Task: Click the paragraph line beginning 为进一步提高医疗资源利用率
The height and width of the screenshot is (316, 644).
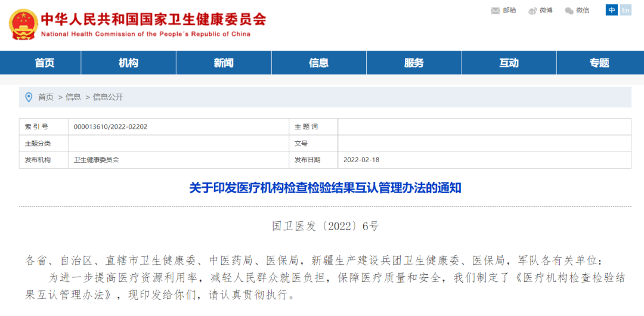Action: point(337,278)
